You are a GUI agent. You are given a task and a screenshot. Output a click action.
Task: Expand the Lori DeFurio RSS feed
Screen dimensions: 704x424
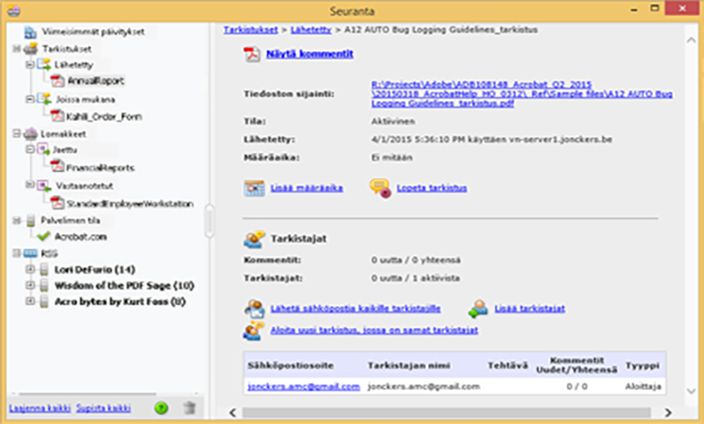point(30,269)
